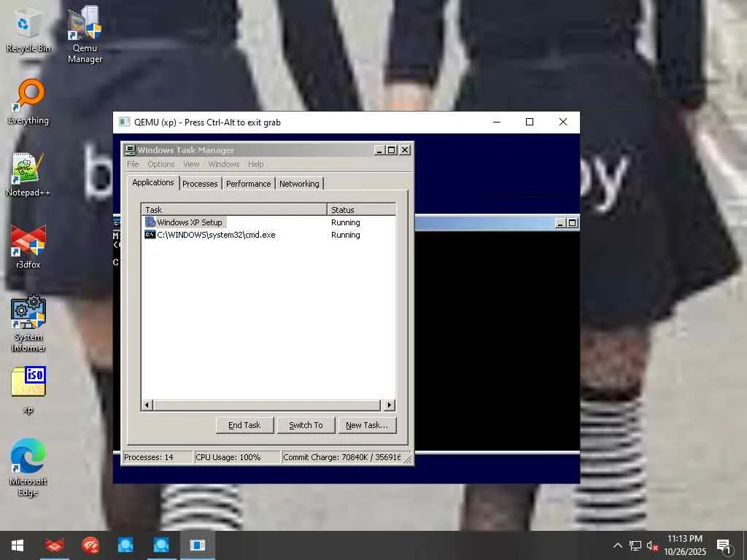Click the Windows Start button

pyautogui.click(x=18, y=545)
